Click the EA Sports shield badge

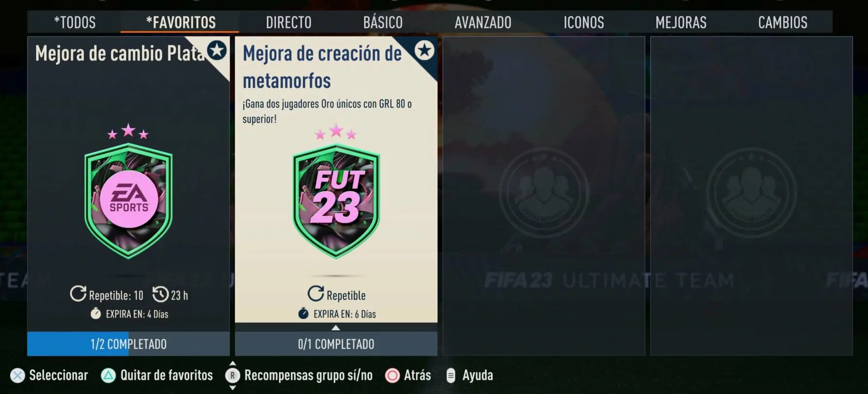(128, 200)
